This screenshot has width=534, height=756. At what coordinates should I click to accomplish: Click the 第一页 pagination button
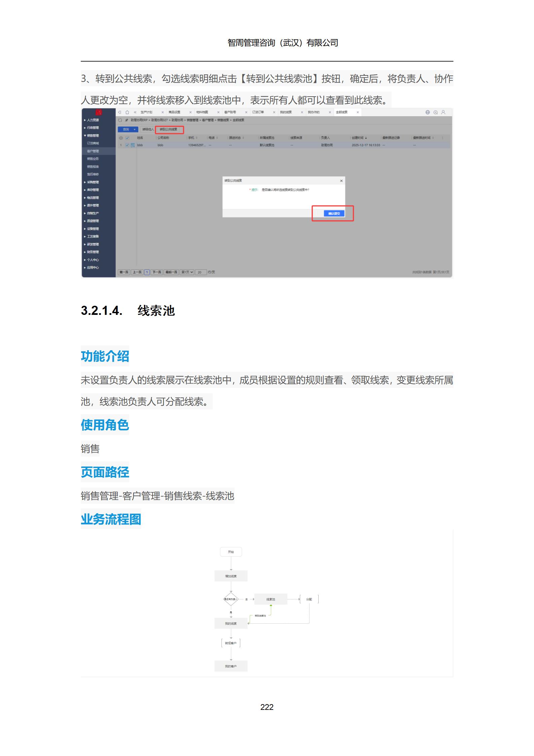click(x=124, y=272)
